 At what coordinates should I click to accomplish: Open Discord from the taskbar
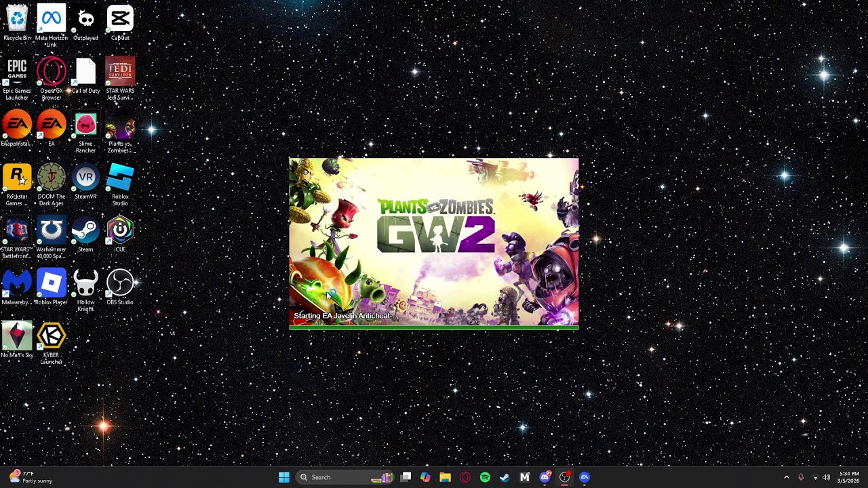[545, 477]
